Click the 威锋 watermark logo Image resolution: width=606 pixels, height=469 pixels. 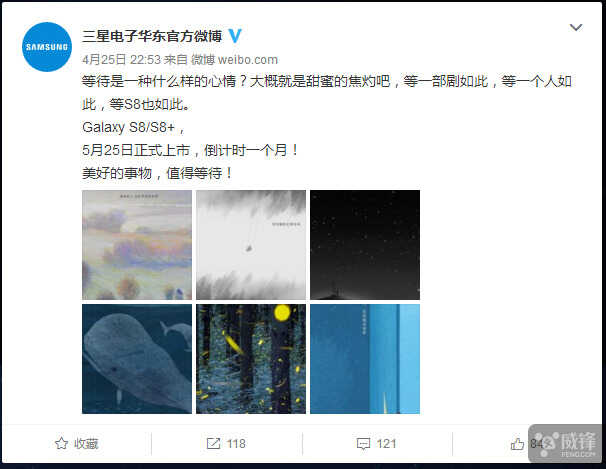(565, 444)
